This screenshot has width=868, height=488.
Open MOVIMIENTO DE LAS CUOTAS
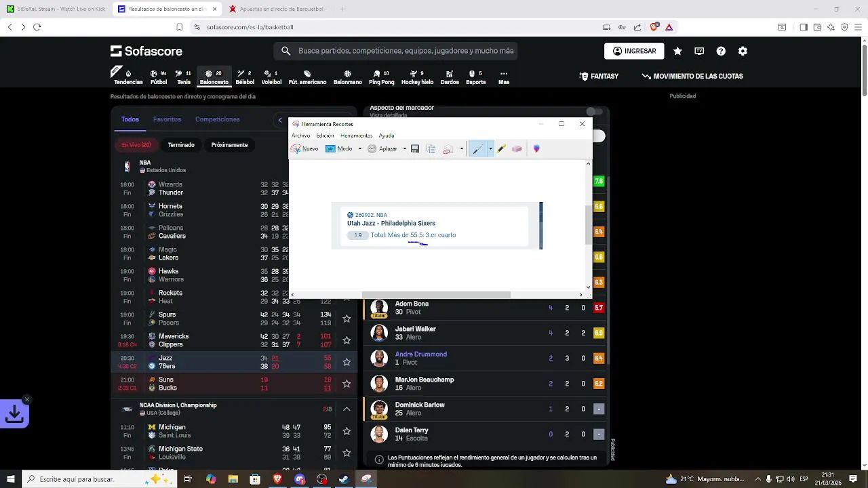(692, 77)
